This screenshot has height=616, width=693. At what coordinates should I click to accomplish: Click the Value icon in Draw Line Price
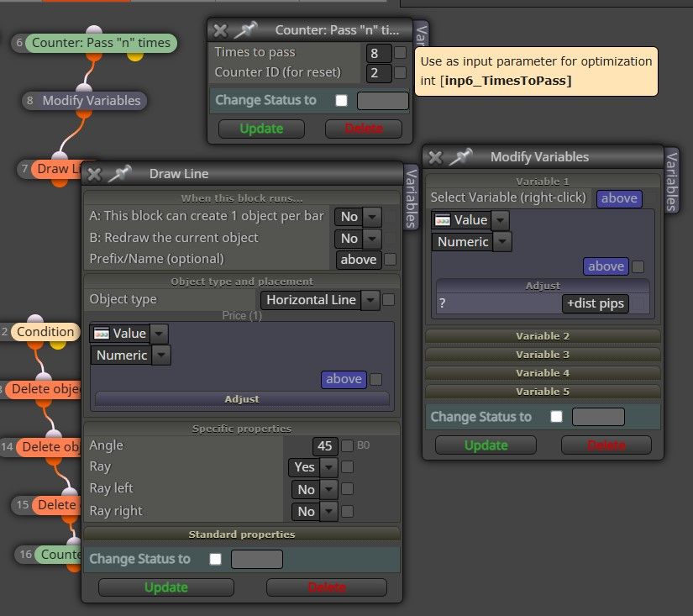(101, 334)
